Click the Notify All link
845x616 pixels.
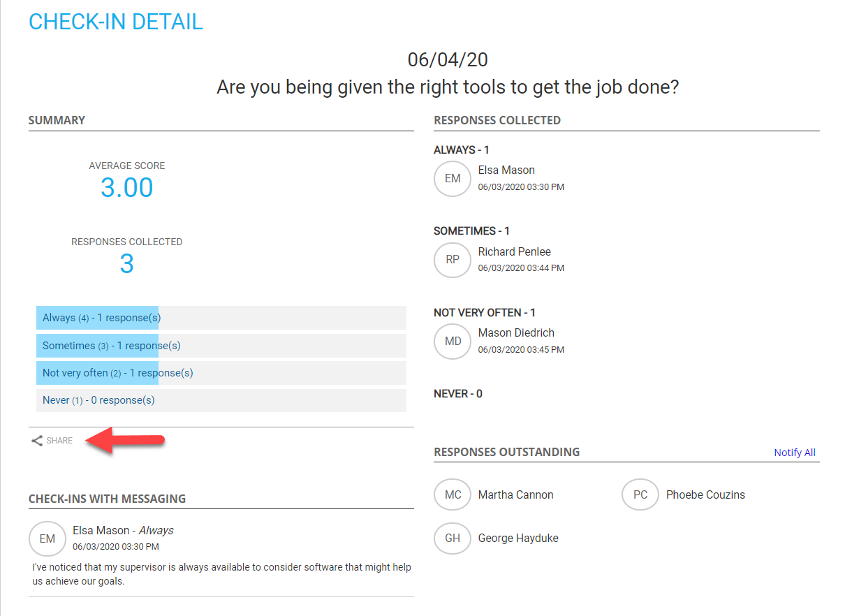coord(794,452)
